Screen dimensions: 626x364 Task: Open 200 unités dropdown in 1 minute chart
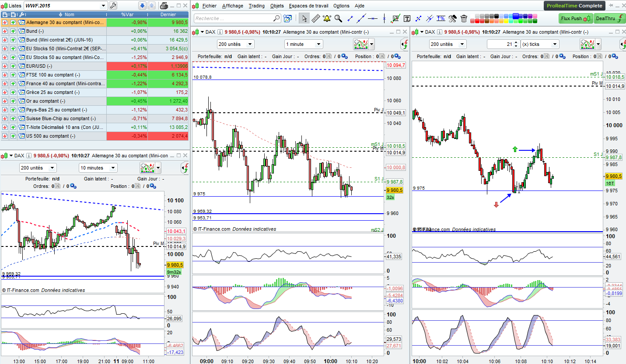point(235,44)
